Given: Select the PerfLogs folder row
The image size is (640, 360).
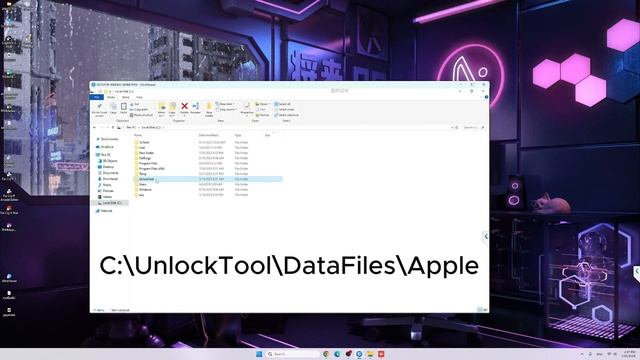Looking at the screenshot, I should coord(207,158).
